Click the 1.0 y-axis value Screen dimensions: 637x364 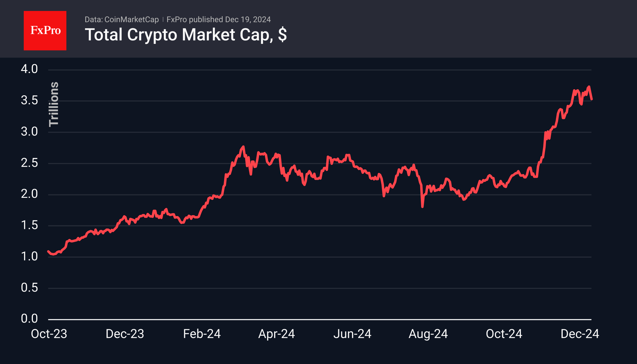click(29, 257)
